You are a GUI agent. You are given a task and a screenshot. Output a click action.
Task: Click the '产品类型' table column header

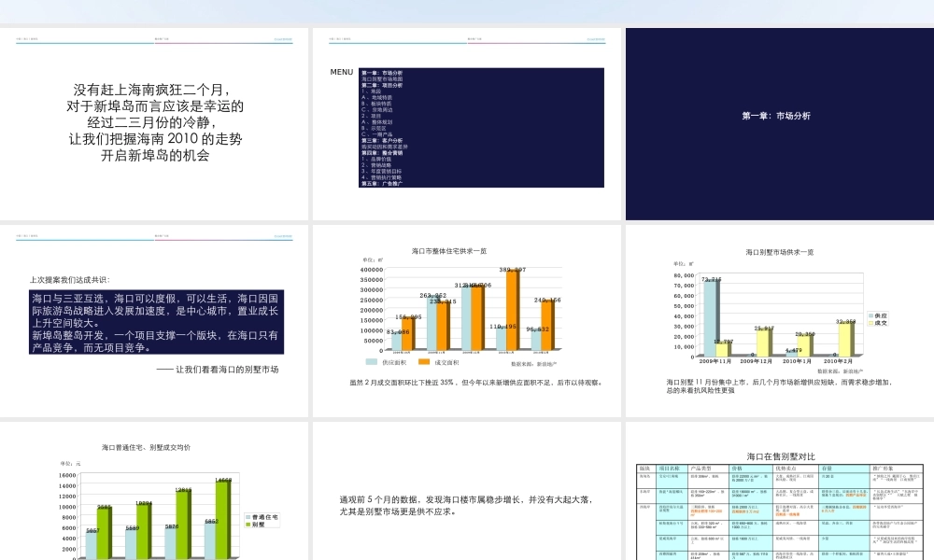pos(701,469)
